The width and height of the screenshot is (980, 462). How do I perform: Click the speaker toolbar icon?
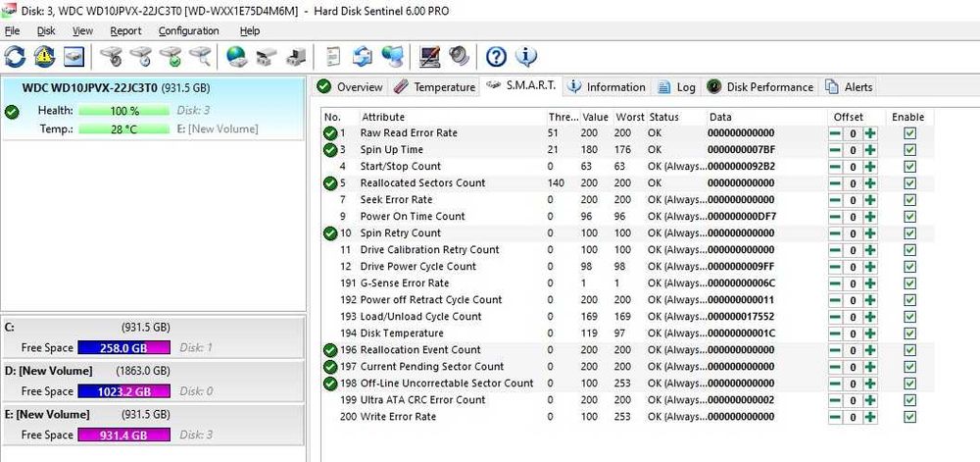coord(459,57)
